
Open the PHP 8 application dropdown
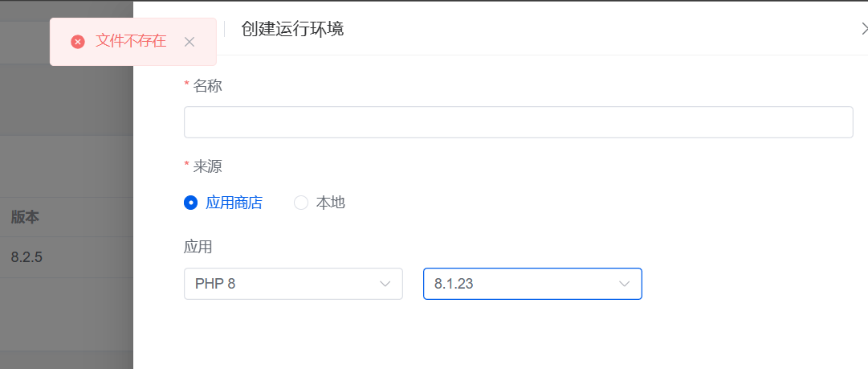pos(293,284)
